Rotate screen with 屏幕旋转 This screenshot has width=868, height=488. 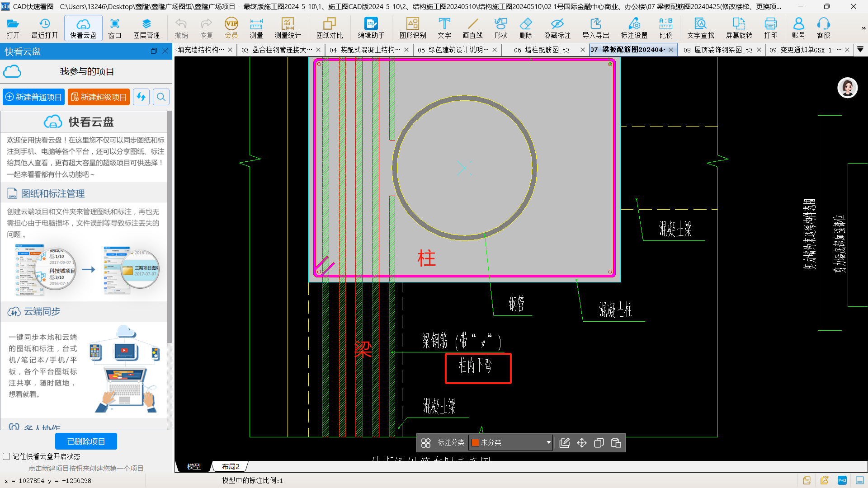(x=739, y=28)
